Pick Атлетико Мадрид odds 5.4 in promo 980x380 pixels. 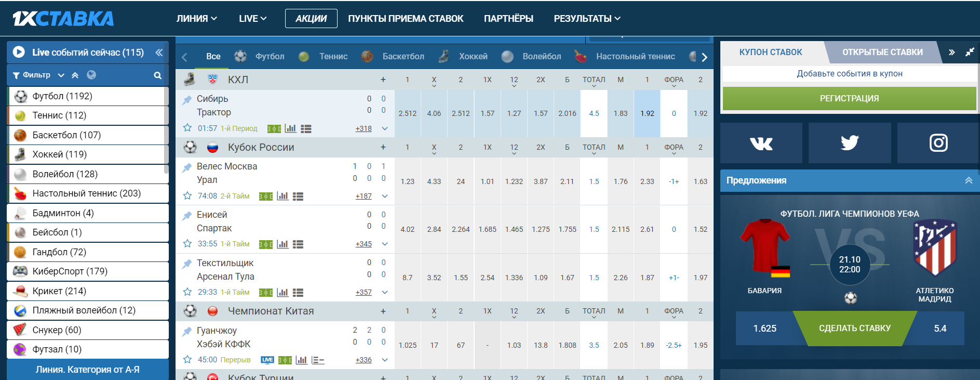pos(940,328)
